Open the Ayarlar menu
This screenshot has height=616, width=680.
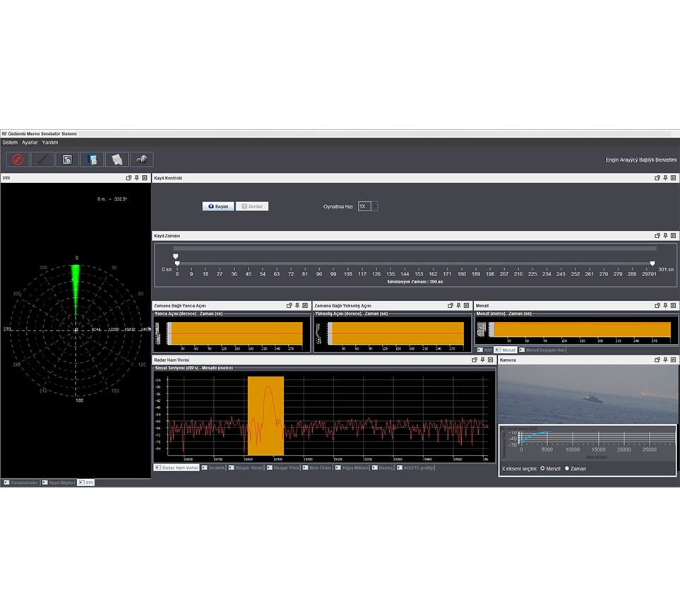[x=30, y=143]
